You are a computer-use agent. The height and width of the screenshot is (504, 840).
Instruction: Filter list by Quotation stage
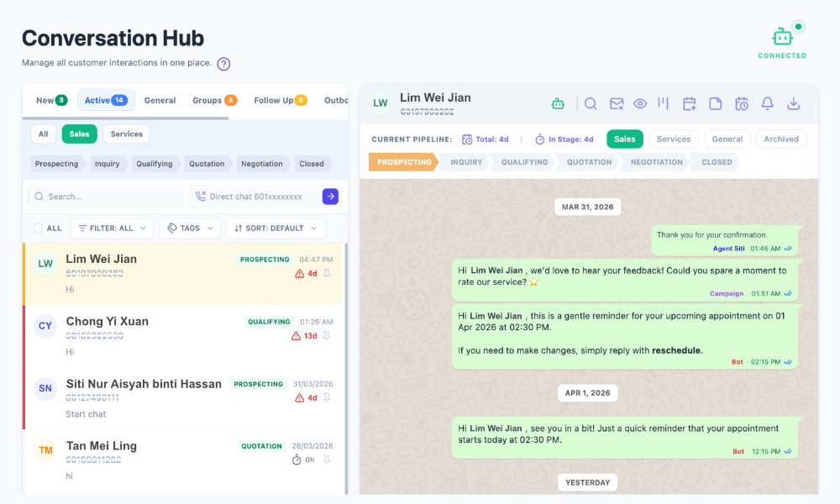click(207, 164)
